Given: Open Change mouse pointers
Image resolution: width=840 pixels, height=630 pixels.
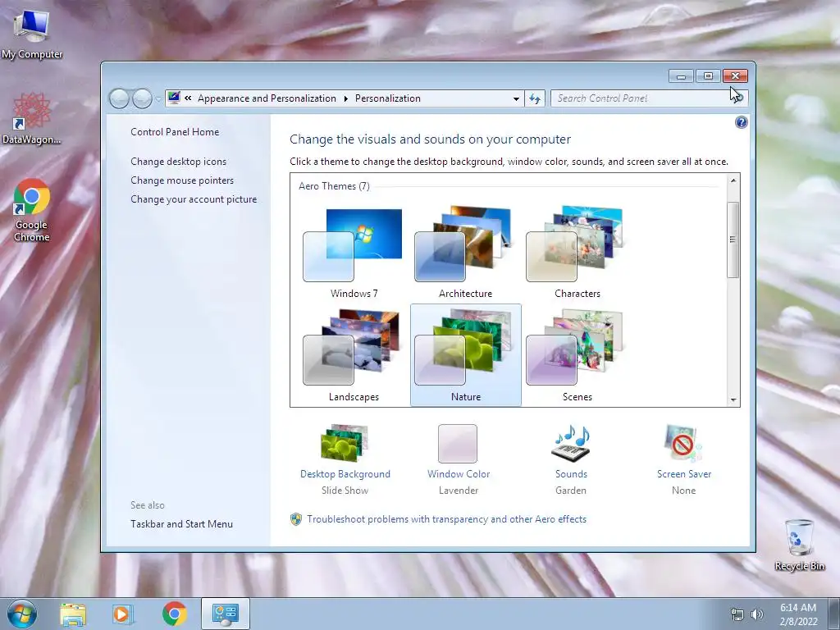Looking at the screenshot, I should point(182,180).
